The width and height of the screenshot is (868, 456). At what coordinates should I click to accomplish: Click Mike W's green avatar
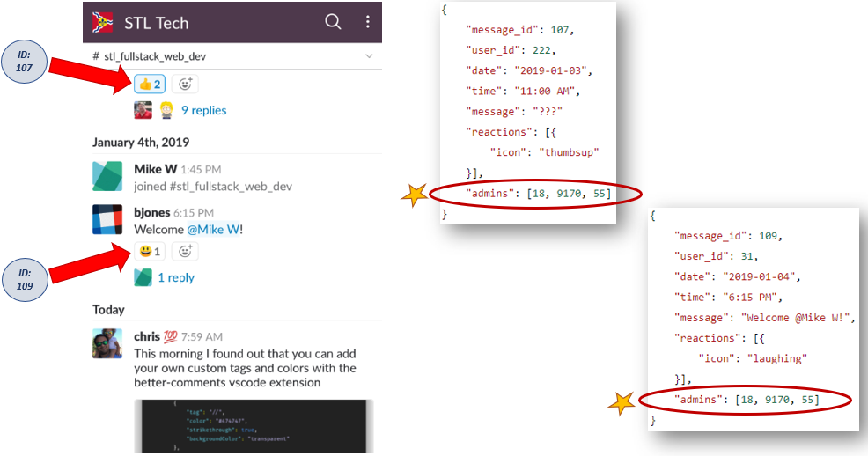click(x=107, y=176)
